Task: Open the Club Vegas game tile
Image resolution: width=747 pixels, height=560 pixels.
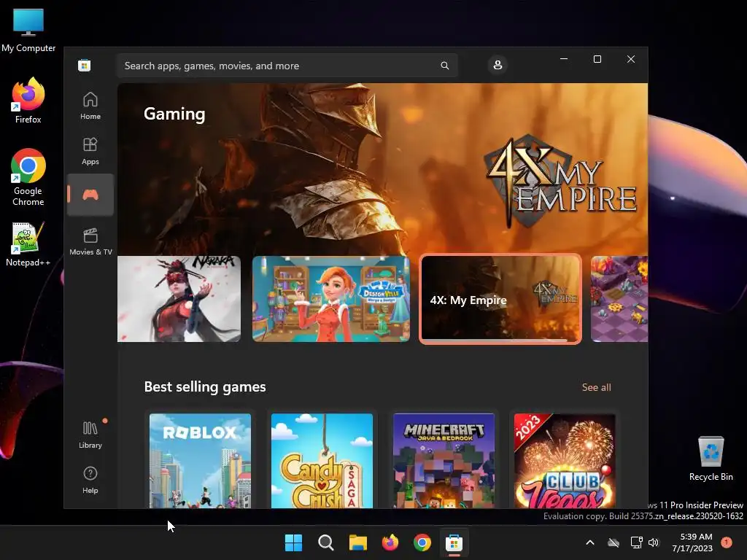Action: point(565,461)
